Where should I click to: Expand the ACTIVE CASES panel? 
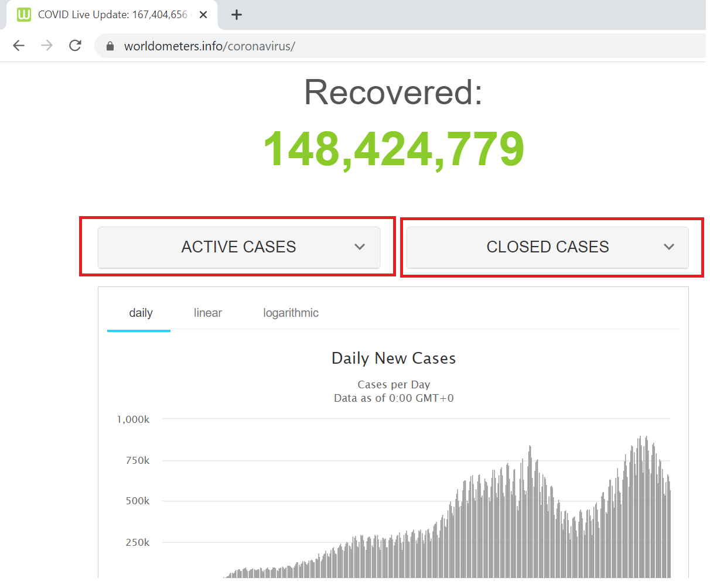(239, 248)
